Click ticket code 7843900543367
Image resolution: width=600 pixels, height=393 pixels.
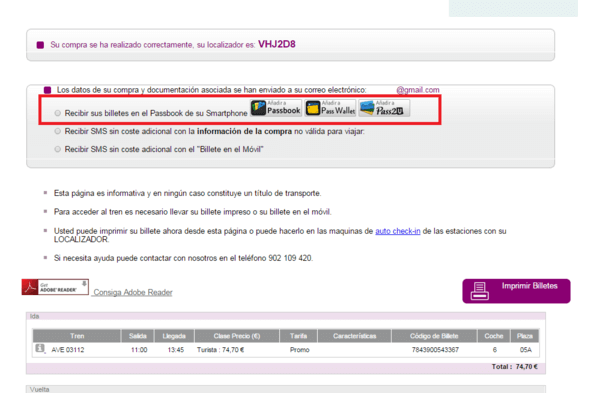click(435, 350)
